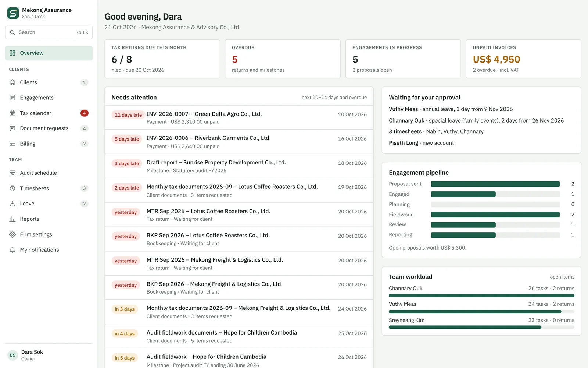Click the Timesheets clock icon
The width and height of the screenshot is (588, 368).
[12, 188]
